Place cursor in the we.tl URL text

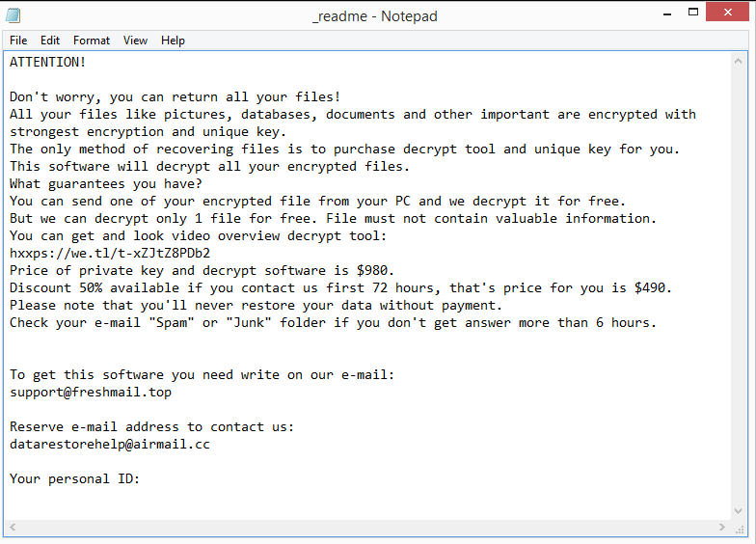click(x=110, y=254)
